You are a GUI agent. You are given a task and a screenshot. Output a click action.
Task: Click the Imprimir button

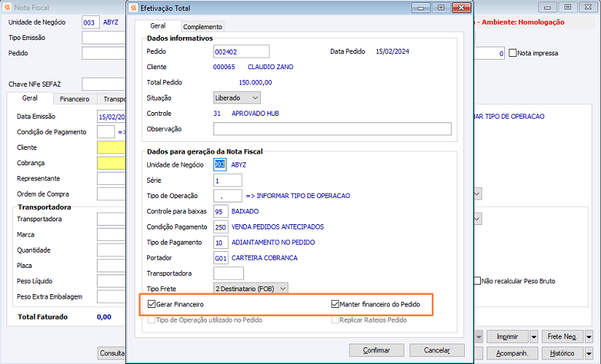(x=508, y=337)
